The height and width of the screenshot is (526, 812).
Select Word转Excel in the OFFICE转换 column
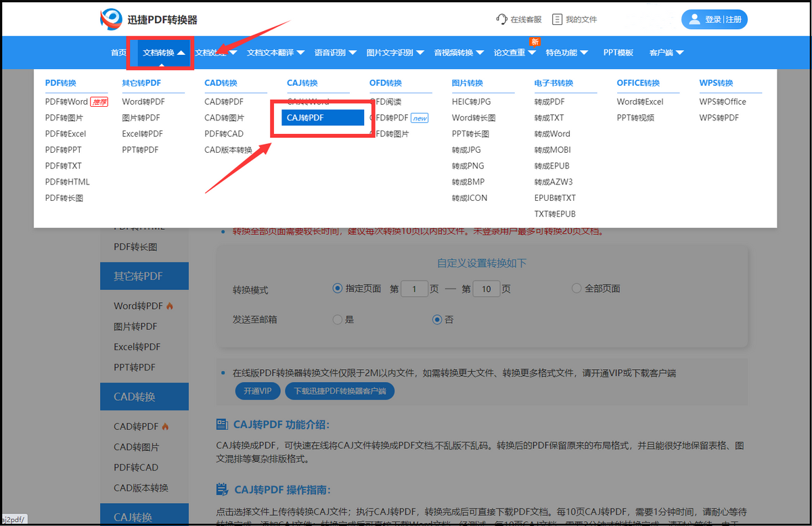pos(640,101)
